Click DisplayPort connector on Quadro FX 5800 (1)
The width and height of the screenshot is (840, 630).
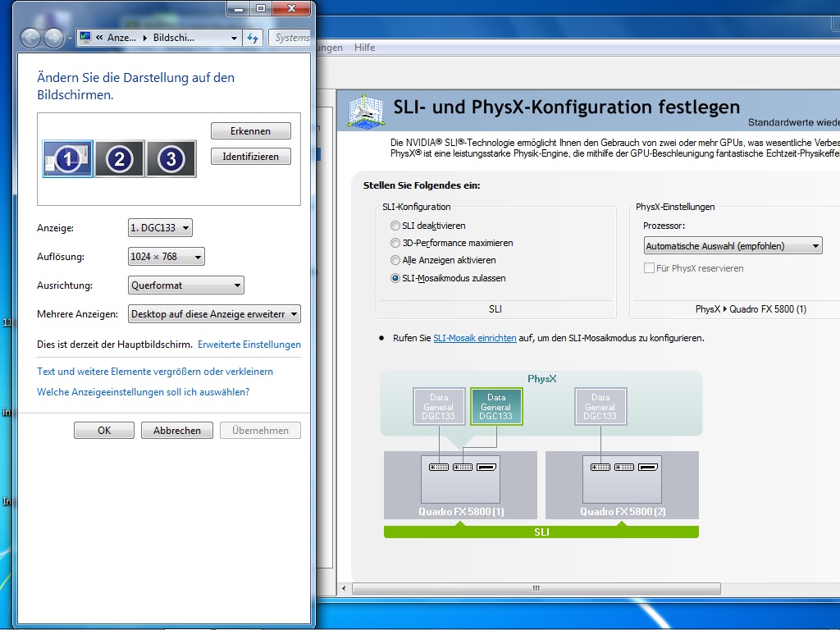coord(486,467)
